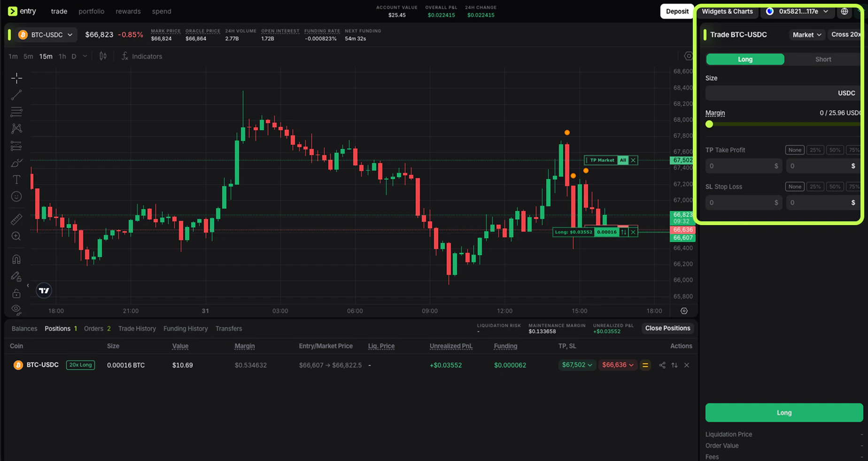Reverse the BTC-USDC position arrows
Image resolution: width=868 pixels, height=461 pixels.
674,365
